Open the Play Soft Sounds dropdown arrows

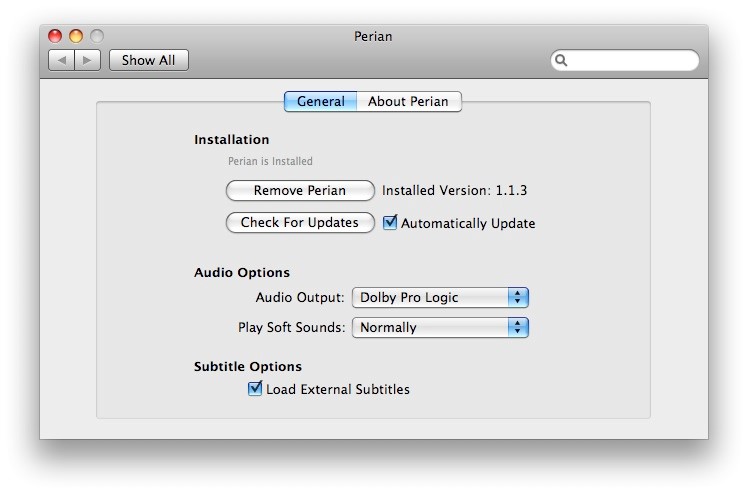[518, 328]
